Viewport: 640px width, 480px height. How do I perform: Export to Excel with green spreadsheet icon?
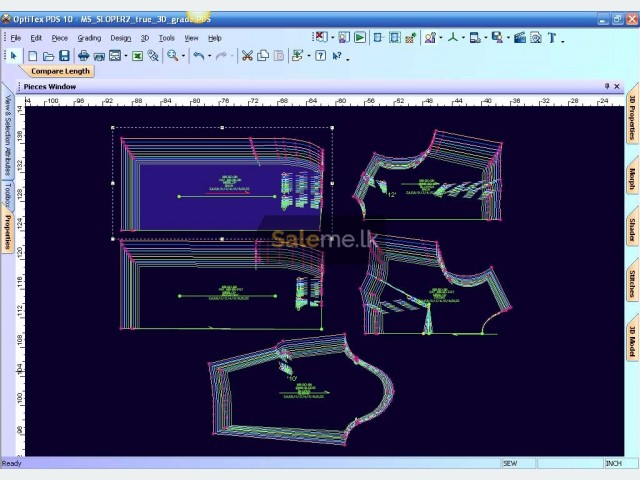click(138, 56)
